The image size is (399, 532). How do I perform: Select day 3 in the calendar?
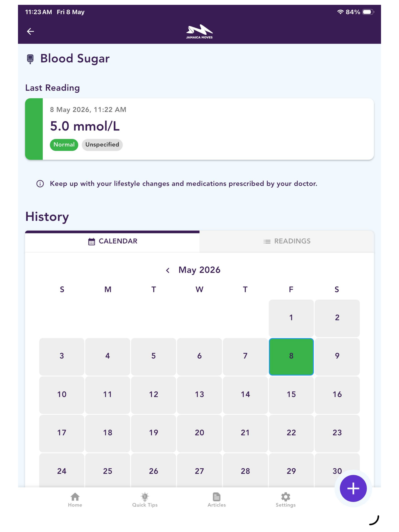point(62,357)
